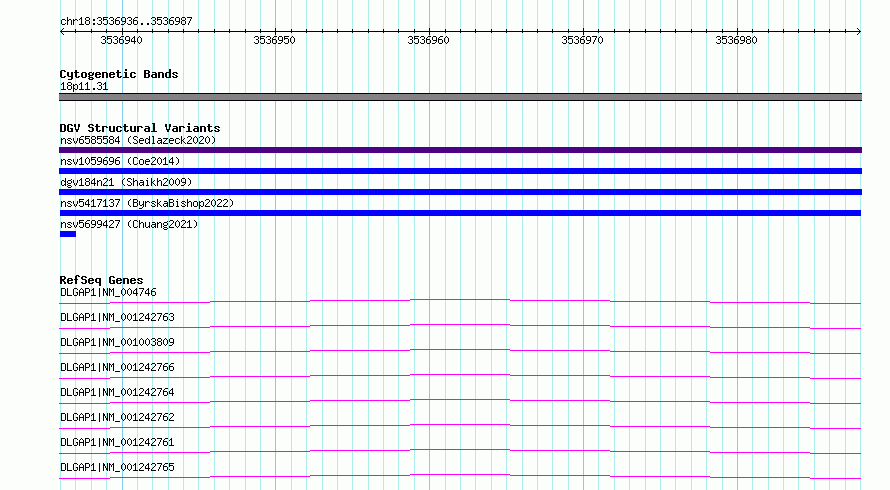The width and height of the screenshot is (890, 490).
Task: Select variant label nsv5417137 (ByrskaBishop2022)
Action: click(x=147, y=203)
